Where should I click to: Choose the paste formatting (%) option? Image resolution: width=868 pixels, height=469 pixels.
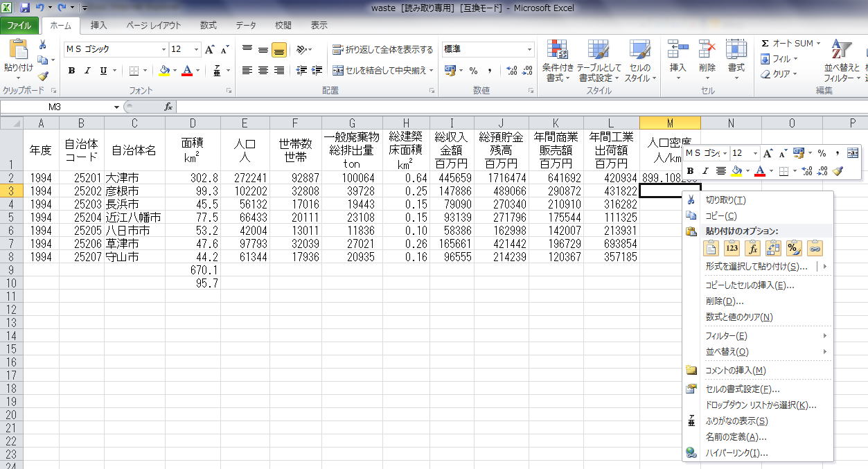pyautogui.click(x=795, y=248)
